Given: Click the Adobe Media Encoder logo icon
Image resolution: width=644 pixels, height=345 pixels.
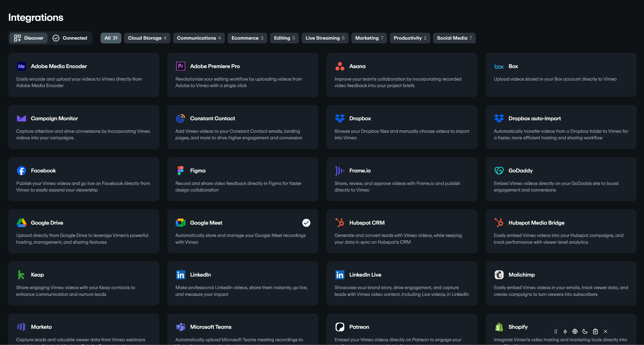Looking at the screenshot, I should point(21,66).
